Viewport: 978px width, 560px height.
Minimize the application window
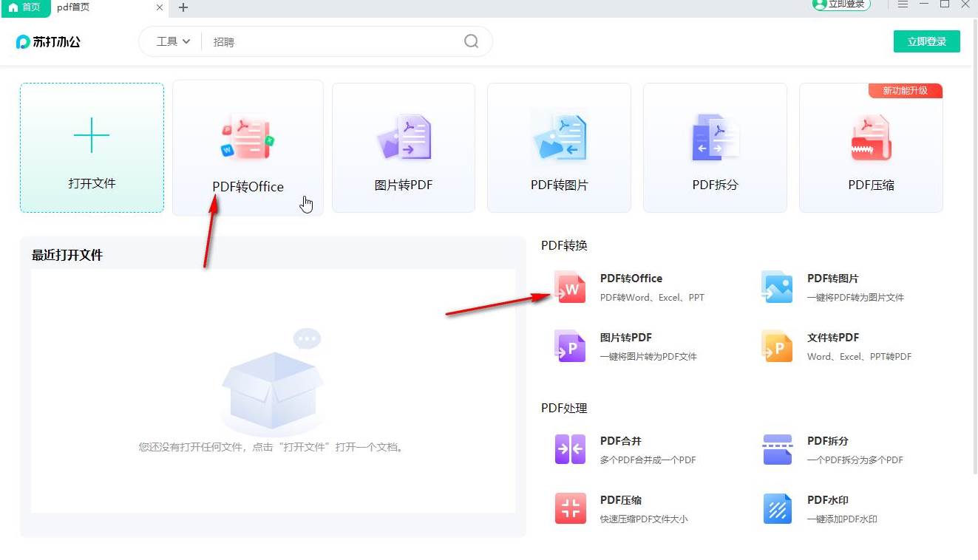point(924,4)
